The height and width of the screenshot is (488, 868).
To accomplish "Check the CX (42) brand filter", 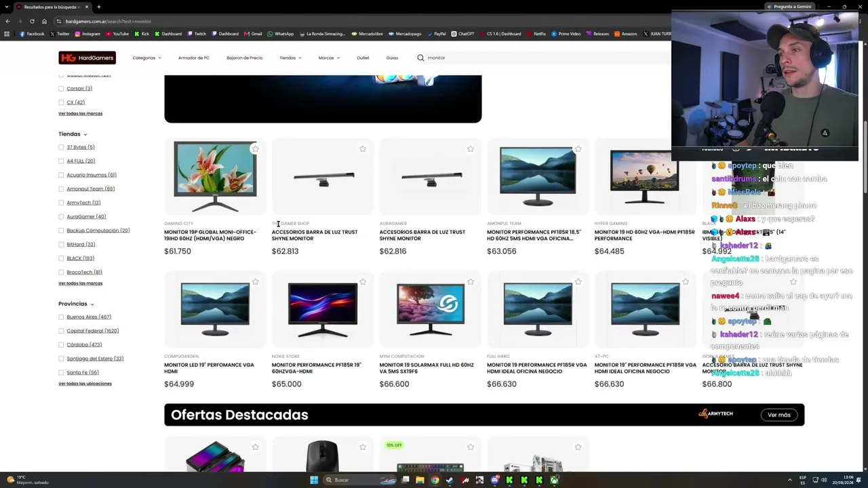I will (x=61, y=102).
